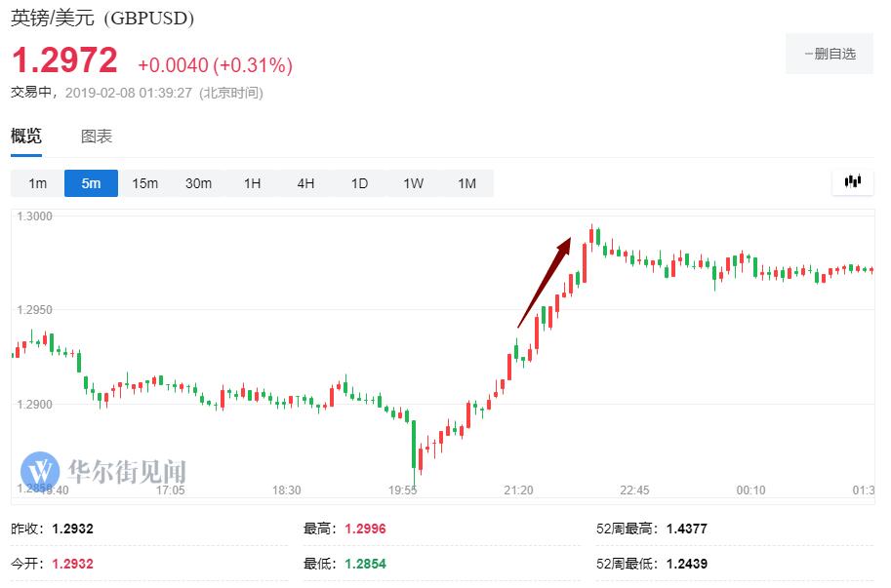Pick the 4H timeframe button

tap(305, 183)
